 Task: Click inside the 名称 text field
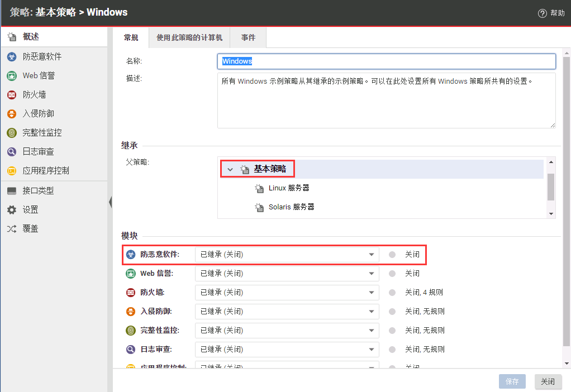(386, 61)
